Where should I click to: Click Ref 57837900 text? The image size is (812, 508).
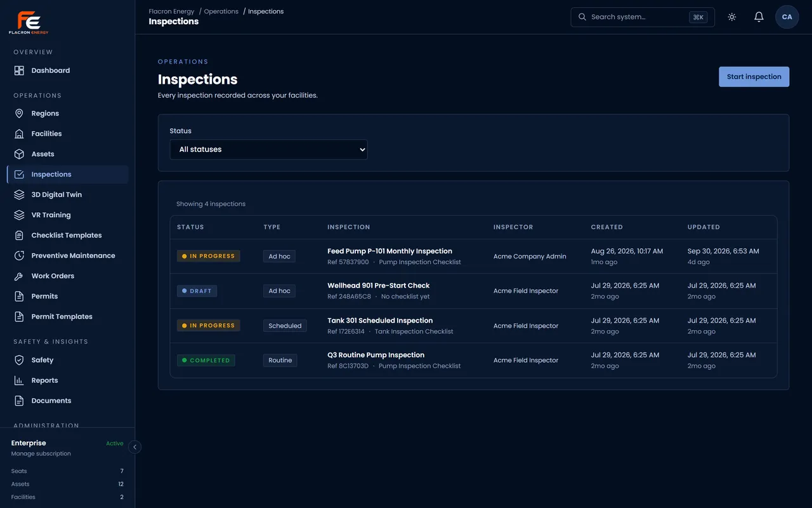tap(348, 262)
